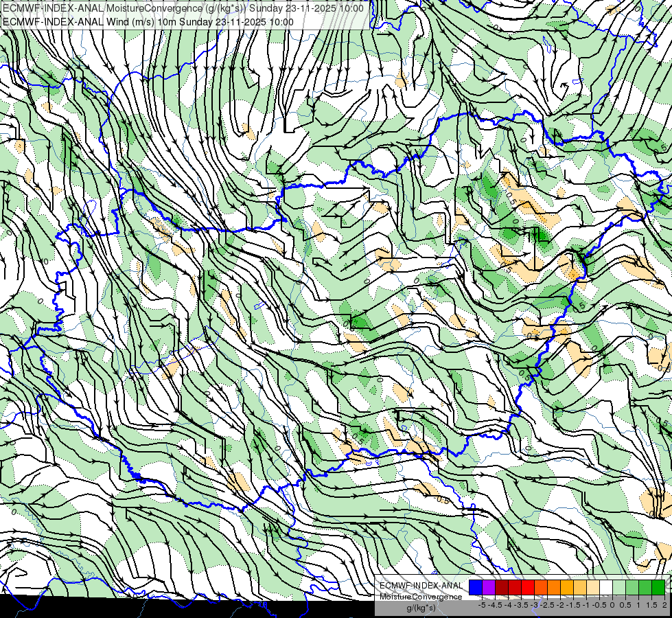Click the purple legend swatch between -5 and -4.5
This screenshot has height=618, width=672.
[x=489, y=587]
